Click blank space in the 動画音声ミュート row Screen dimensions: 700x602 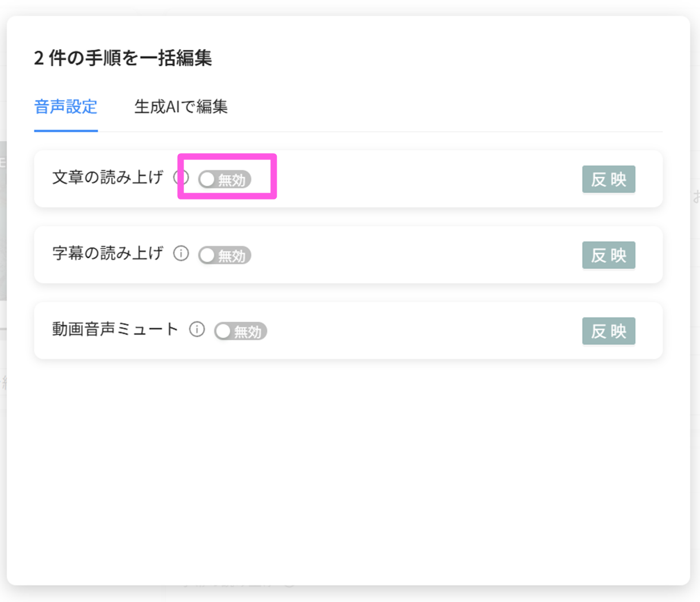tap(417, 331)
